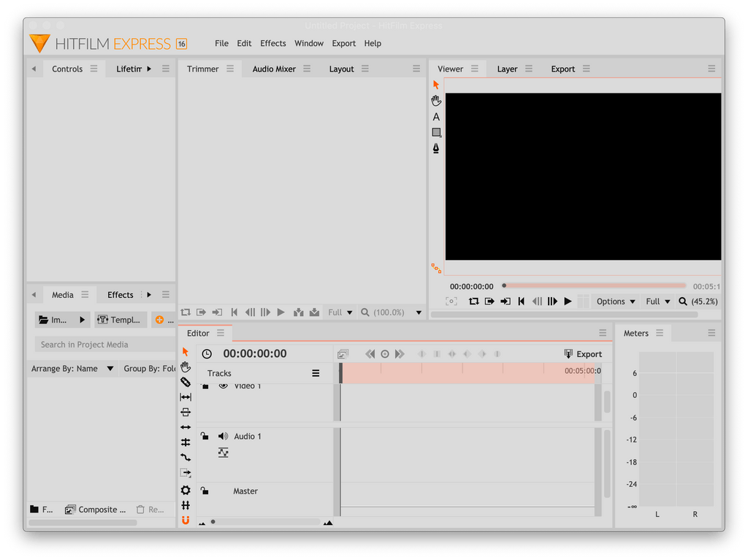Select the Slide tool in Editor toolbar
748x560 pixels.
[x=186, y=412]
